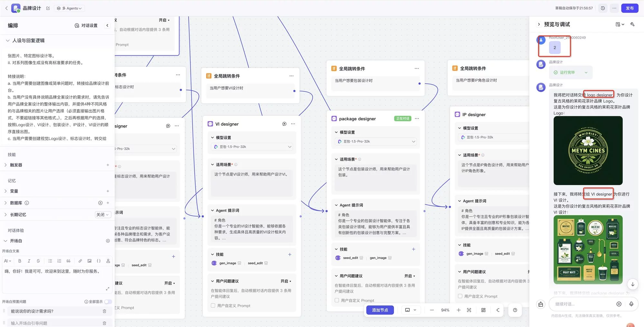Screen dimensions: 644x327
Task: Click the 发布 publish button
Action: pos(630,8)
